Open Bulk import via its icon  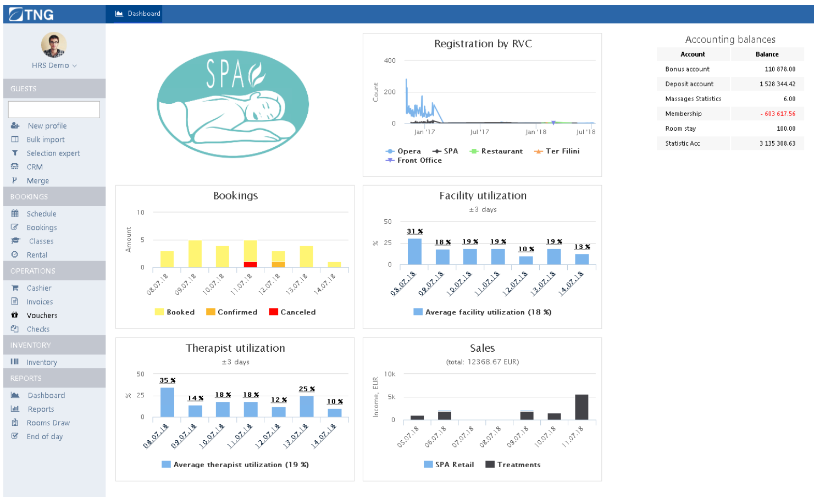(x=15, y=140)
